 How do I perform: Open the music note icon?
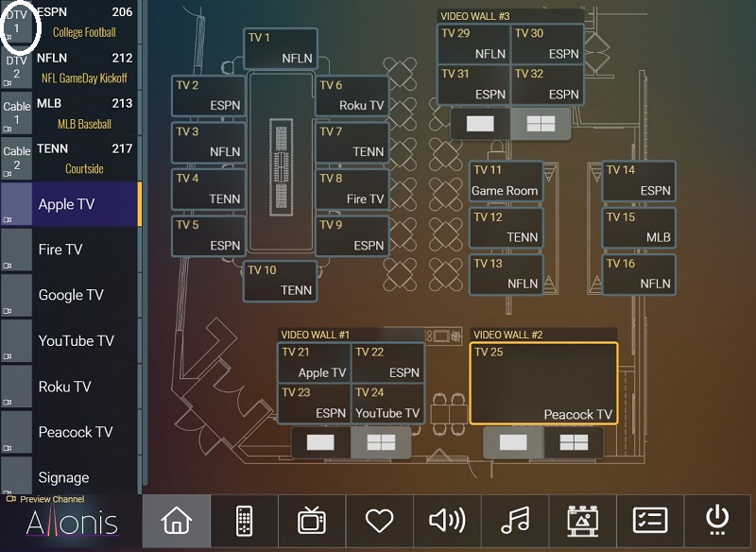click(515, 521)
